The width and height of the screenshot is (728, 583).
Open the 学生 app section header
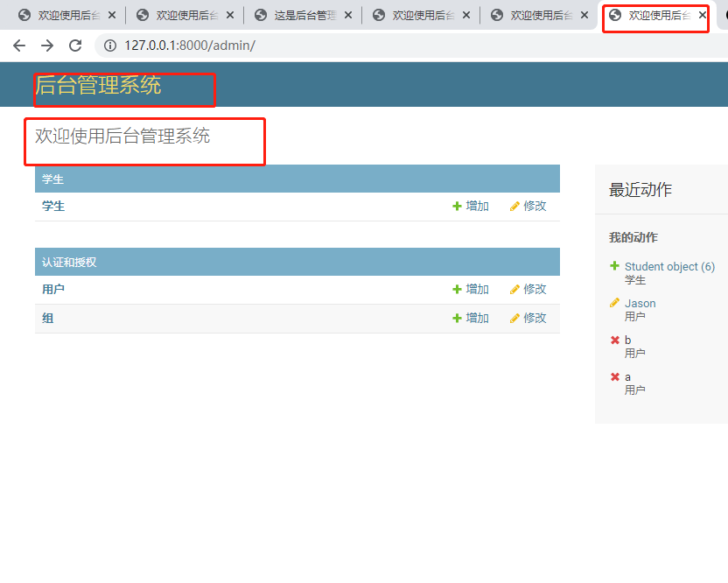(x=52, y=179)
